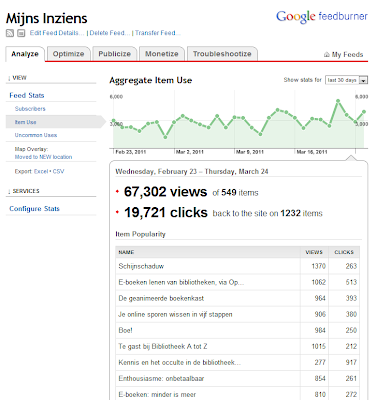Screen dimensions: 377x400
Task: Go to the Monetize tab
Action: click(x=162, y=54)
